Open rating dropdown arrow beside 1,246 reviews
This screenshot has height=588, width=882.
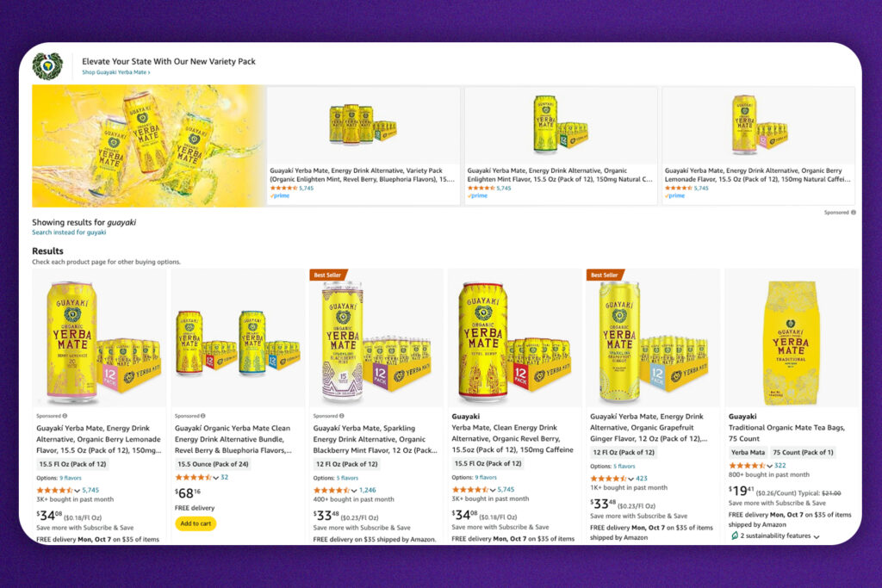coord(354,490)
